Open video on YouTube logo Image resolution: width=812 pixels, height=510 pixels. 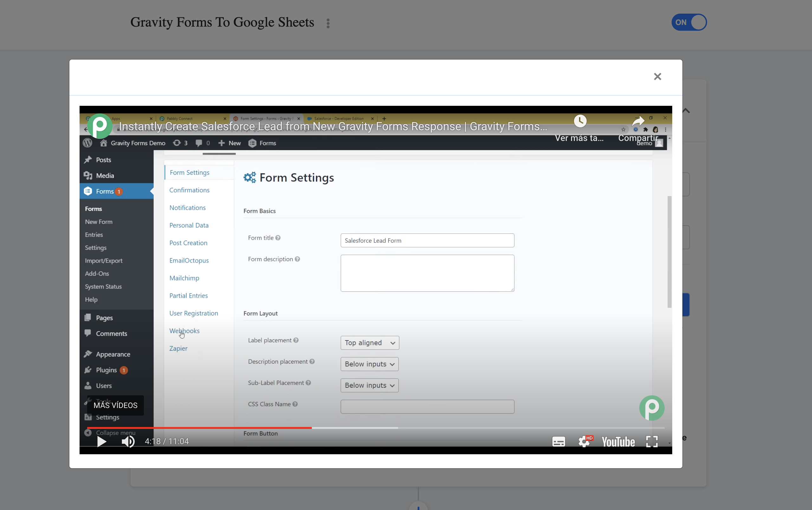click(x=618, y=442)
